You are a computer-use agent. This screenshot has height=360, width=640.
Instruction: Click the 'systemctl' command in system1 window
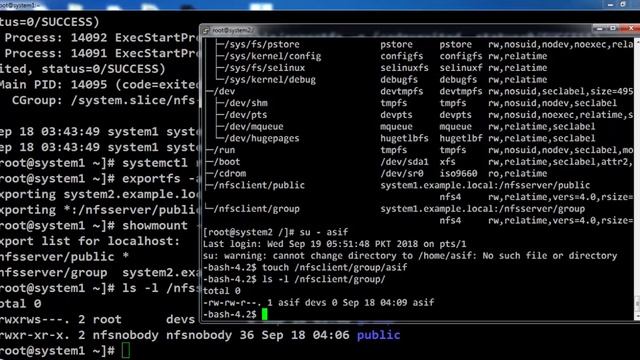155,163
